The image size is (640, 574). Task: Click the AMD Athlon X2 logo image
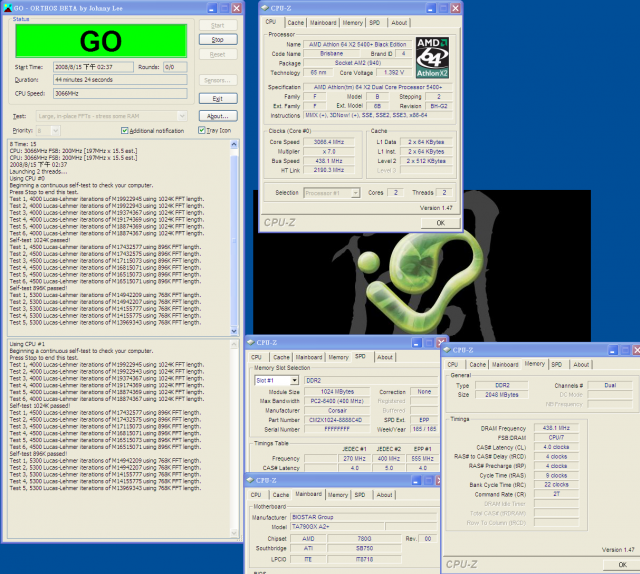[x=432, y=58]
